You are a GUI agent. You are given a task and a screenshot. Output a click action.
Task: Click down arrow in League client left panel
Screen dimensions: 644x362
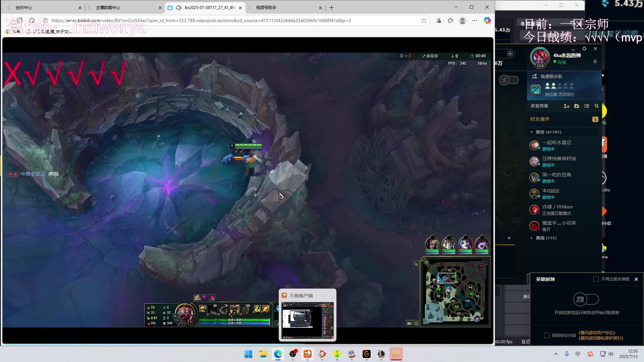tap(509, 238)
